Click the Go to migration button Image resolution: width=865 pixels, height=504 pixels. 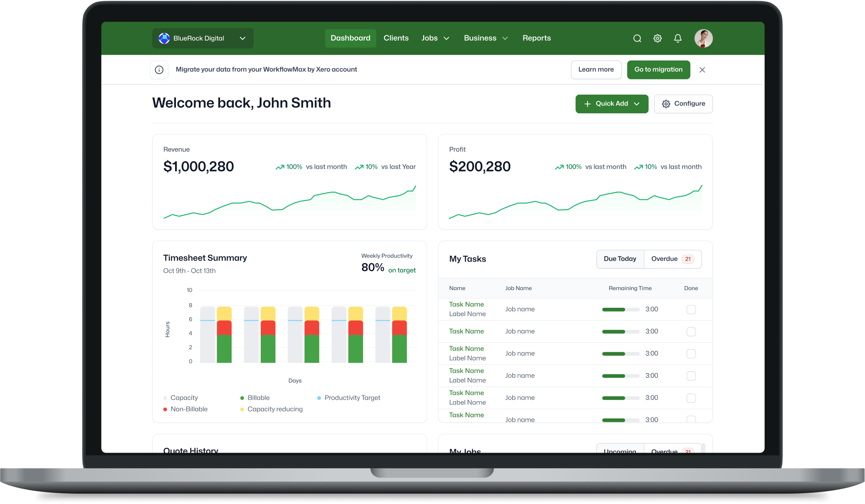[x=658, y=70]
